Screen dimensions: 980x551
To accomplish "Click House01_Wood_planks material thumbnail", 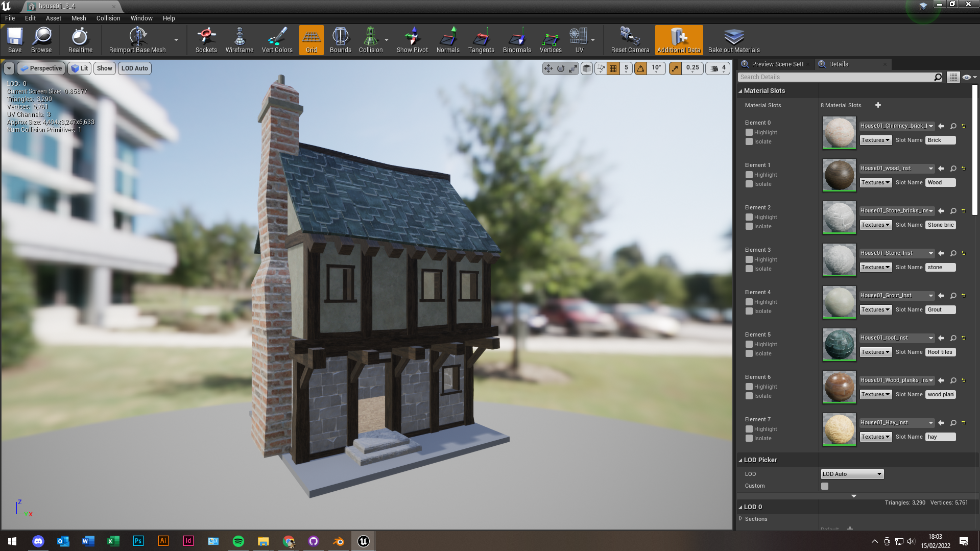I will click(x=839, y=387).
